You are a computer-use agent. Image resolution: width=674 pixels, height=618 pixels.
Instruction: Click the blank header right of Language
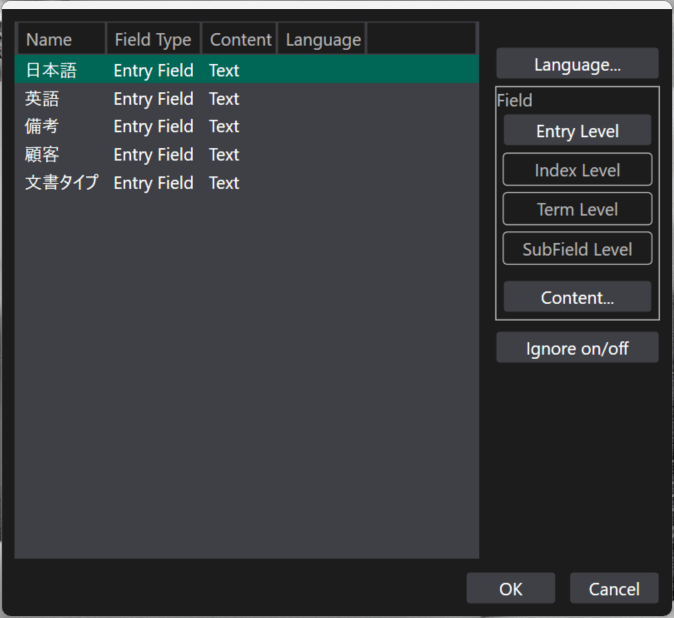(x=420, y=40)
